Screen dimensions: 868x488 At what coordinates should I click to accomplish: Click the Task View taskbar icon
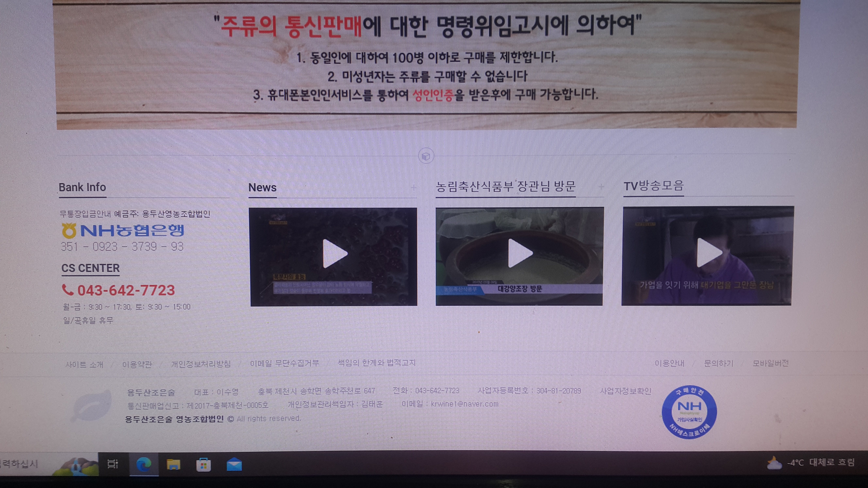pyautogui.click(x=113, y=464)
